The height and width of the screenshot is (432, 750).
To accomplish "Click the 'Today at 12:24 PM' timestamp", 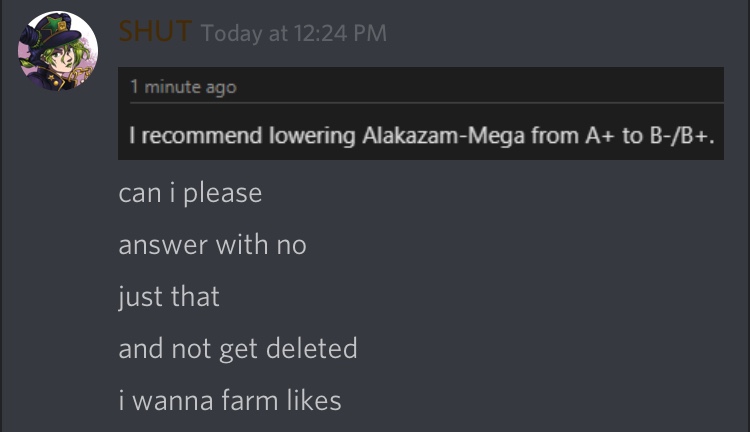I will [293, 34].
